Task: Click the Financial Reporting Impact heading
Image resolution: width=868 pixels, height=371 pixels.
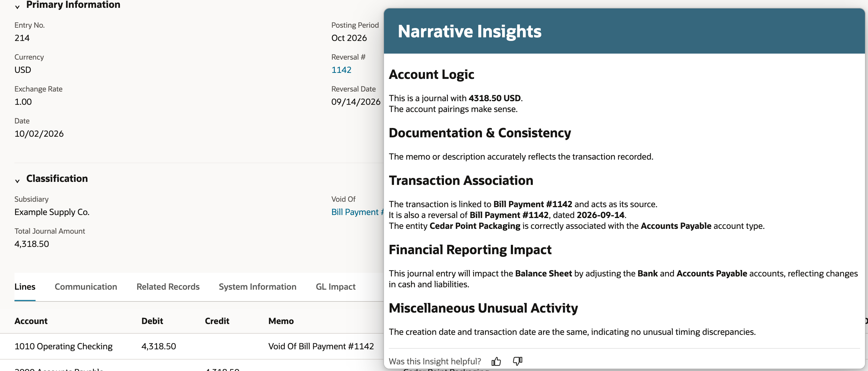Action: coord(470,250)
